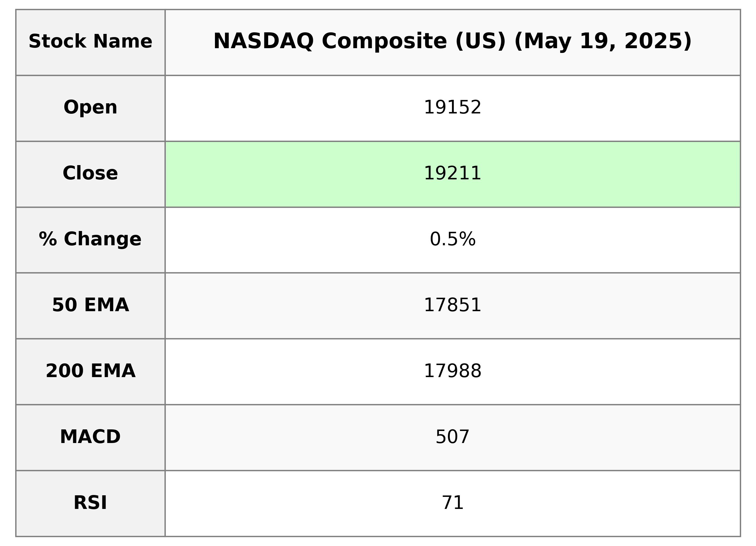Click the 0.5% change value
Viewport: 756px width, 546px height.
[x=452, y=239]
